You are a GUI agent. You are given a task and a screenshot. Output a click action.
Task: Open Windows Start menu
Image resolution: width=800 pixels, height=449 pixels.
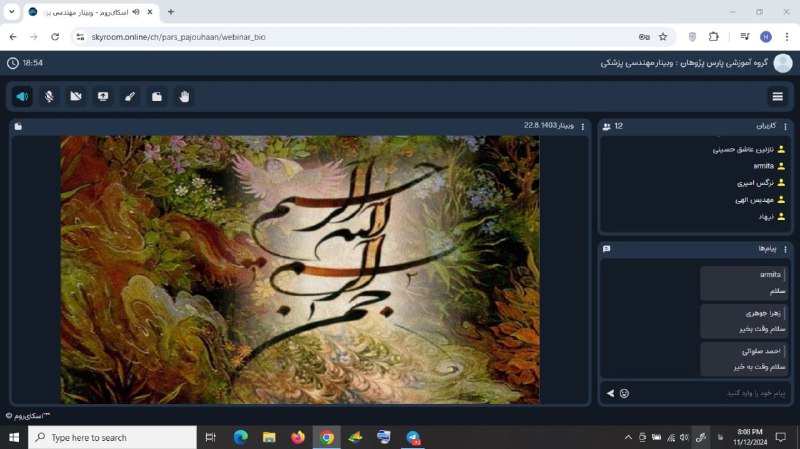click(14, 437)
